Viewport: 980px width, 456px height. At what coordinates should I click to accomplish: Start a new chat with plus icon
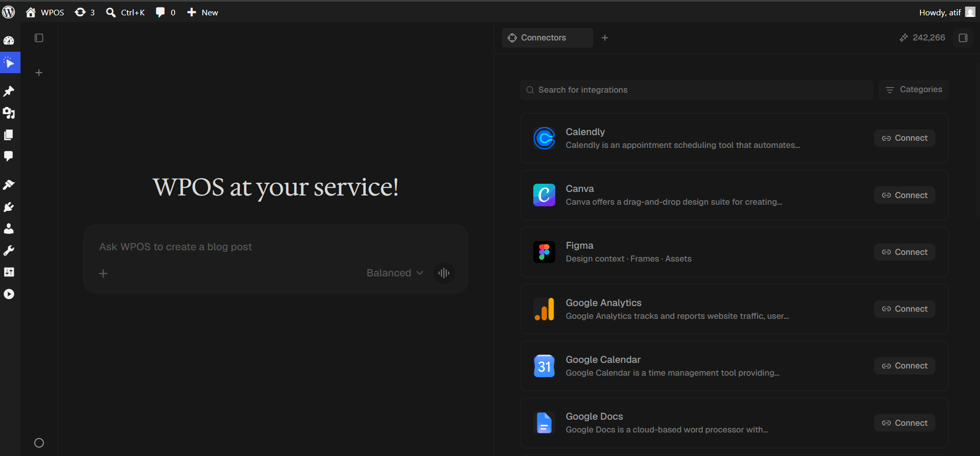[39, 73]
